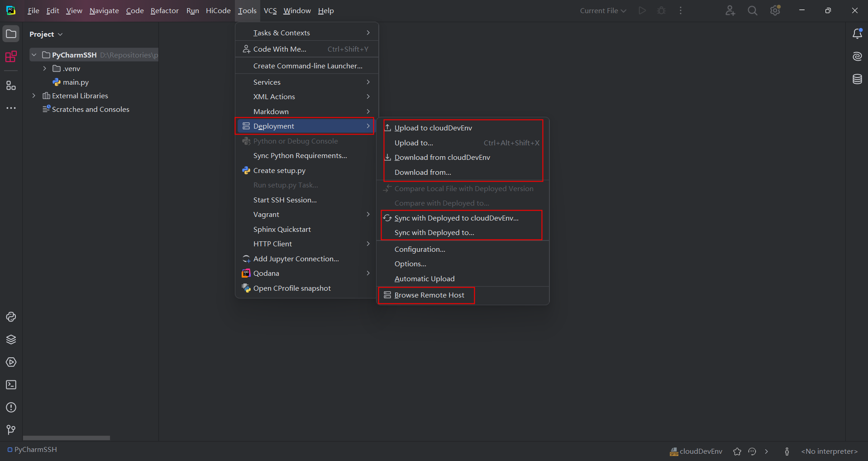The height and width of the screenshot is (461, 868).
Task: Open the Notifications bell
Action: 857,33
